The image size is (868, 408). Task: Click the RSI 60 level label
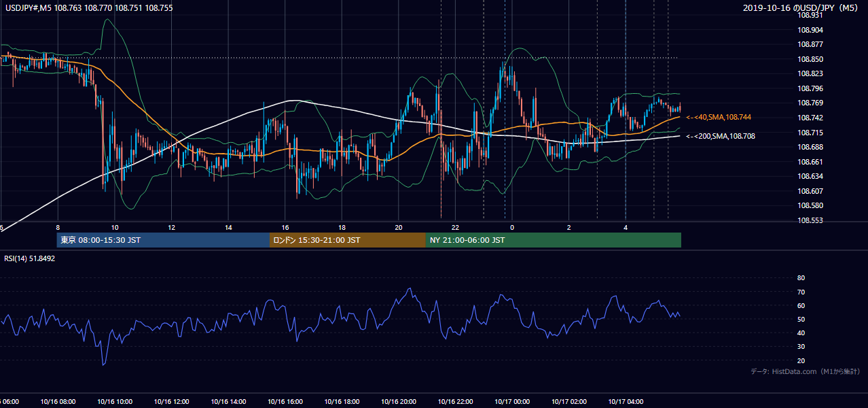point(801,305)
